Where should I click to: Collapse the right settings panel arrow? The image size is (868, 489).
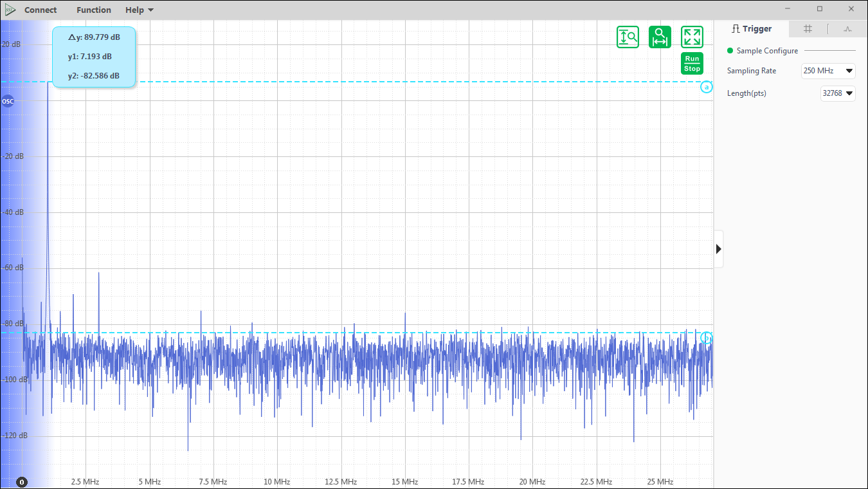pos(719,249)
